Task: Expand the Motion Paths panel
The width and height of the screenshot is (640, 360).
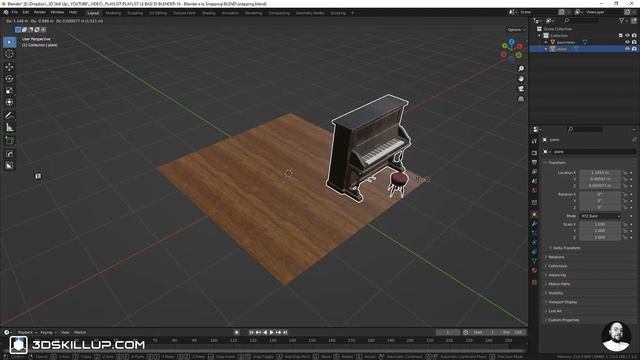Action: 559,284
